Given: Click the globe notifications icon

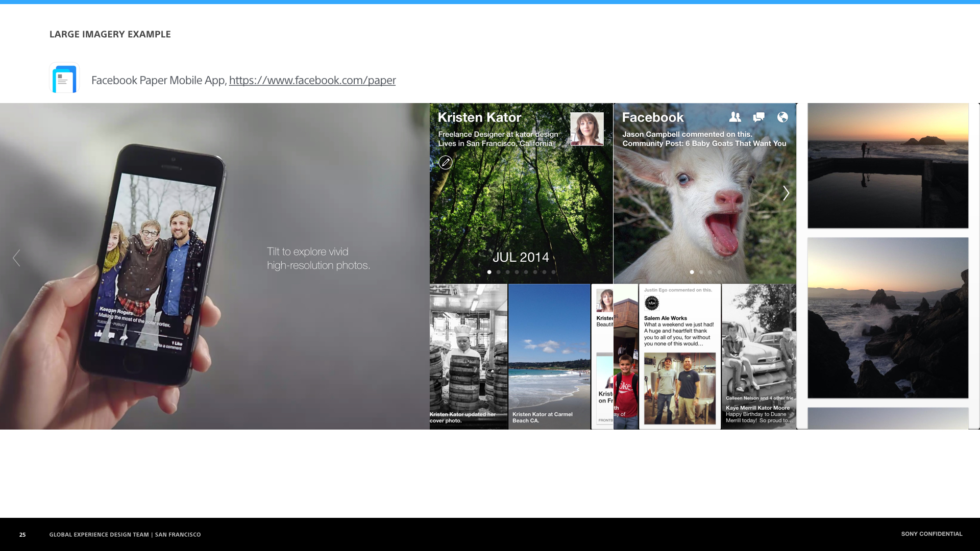Looking at the screenshot, I should pos(782,117).
